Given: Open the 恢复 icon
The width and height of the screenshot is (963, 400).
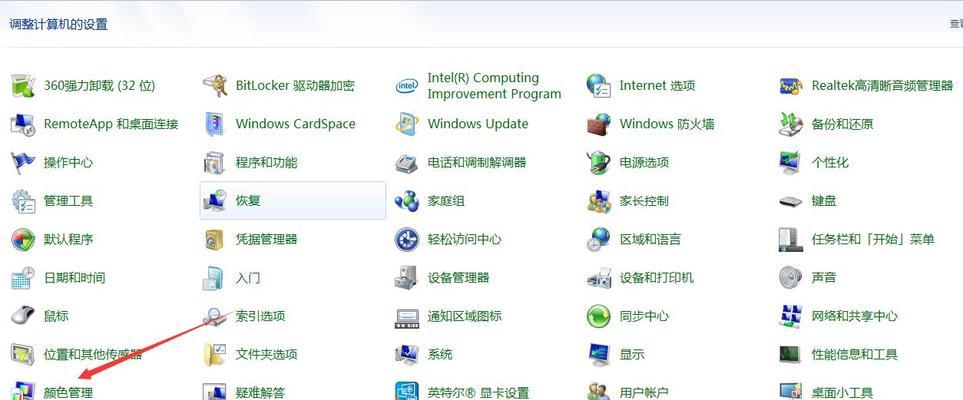Looking at the screenshot, I should [216, 201].
